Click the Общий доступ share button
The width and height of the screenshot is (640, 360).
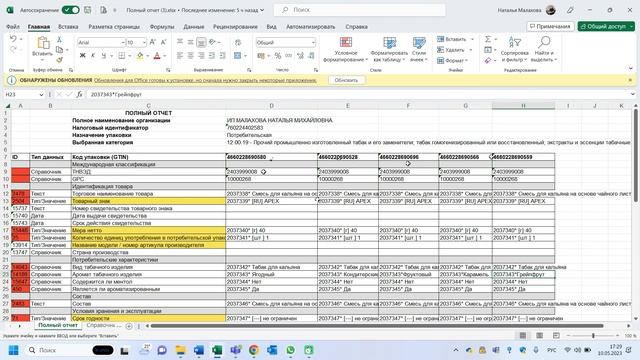point(606,26)
